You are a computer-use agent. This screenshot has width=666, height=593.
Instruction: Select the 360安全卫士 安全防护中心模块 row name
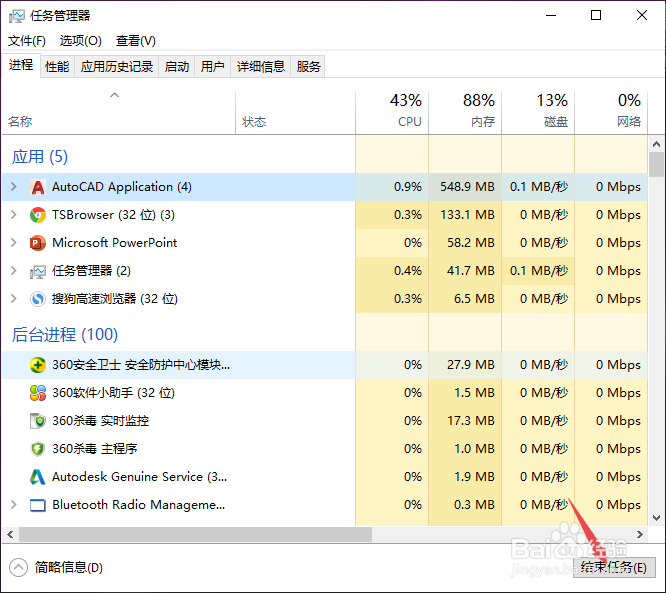coord(141,365)
